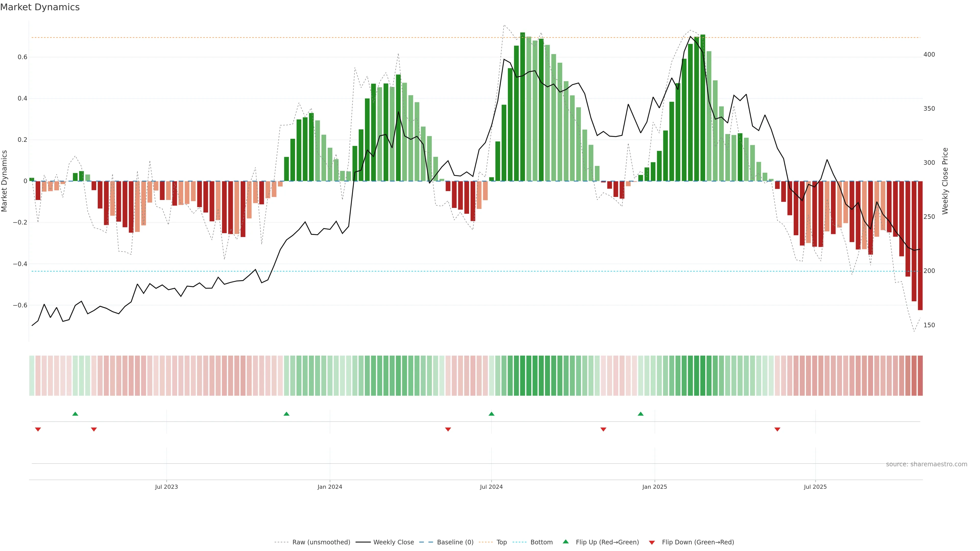Click the Jan 2024 x-axis label
The width and height of the screenshot is (980, 551).
click(x=330, y=487)
